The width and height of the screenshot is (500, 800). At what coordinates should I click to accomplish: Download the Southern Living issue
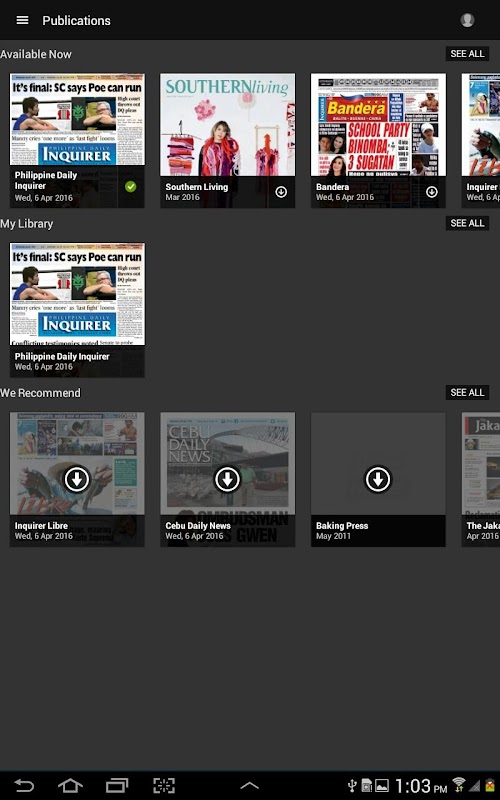pos(281,192)
